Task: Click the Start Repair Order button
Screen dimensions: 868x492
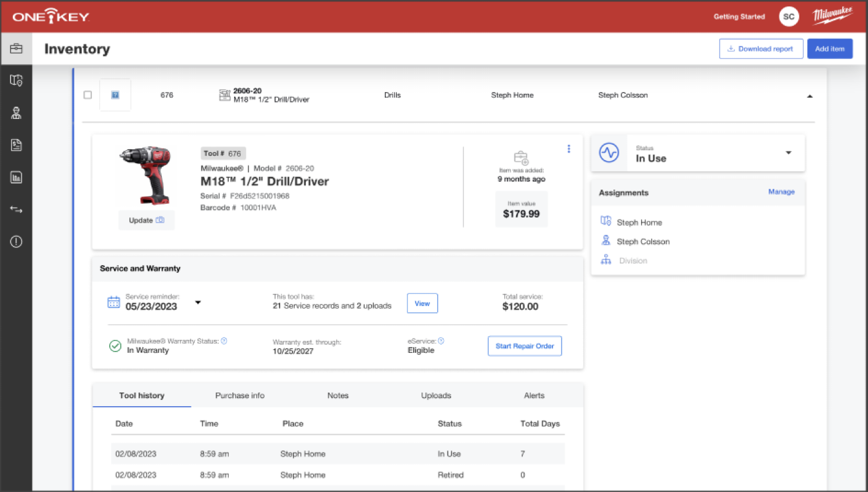Action: click(x=525, y=346)
